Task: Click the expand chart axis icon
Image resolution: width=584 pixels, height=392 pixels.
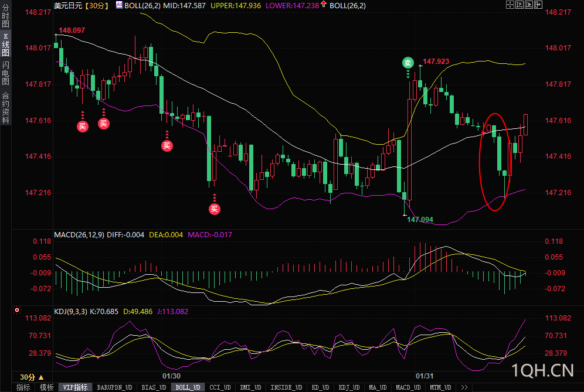Action: pyautogui.click(x=529, y=5)
